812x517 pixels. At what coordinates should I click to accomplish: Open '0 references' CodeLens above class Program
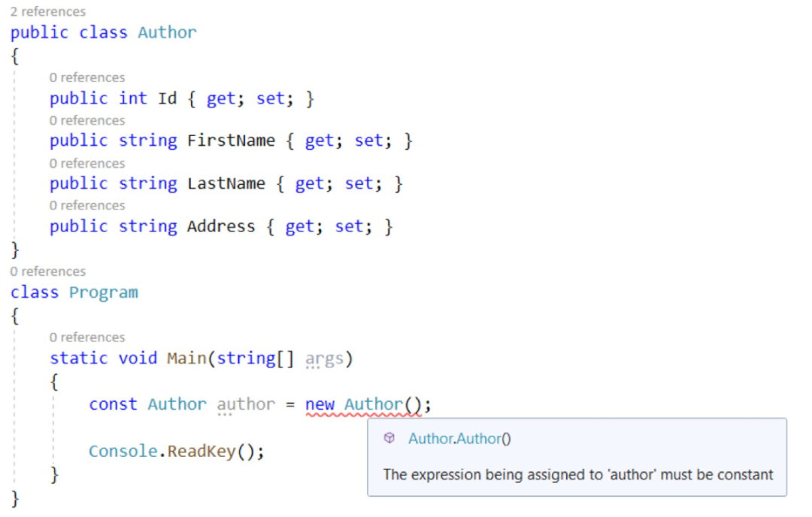pos(47,272)
